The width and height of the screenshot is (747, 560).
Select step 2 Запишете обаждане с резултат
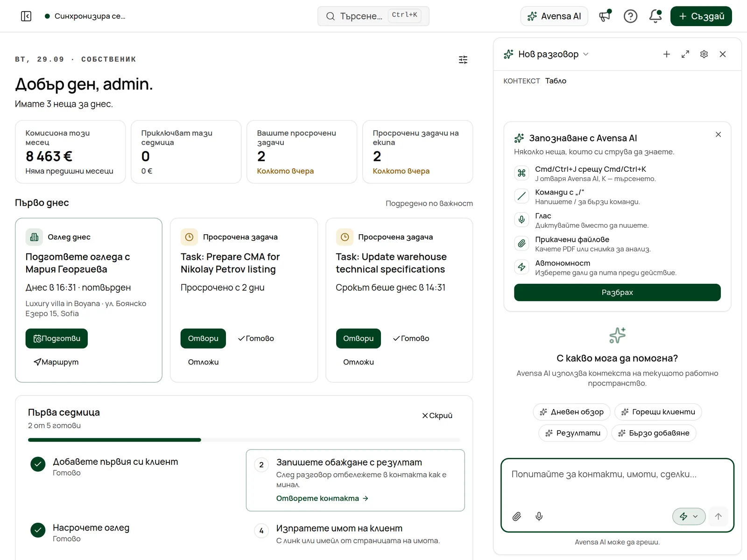[355, 480]
